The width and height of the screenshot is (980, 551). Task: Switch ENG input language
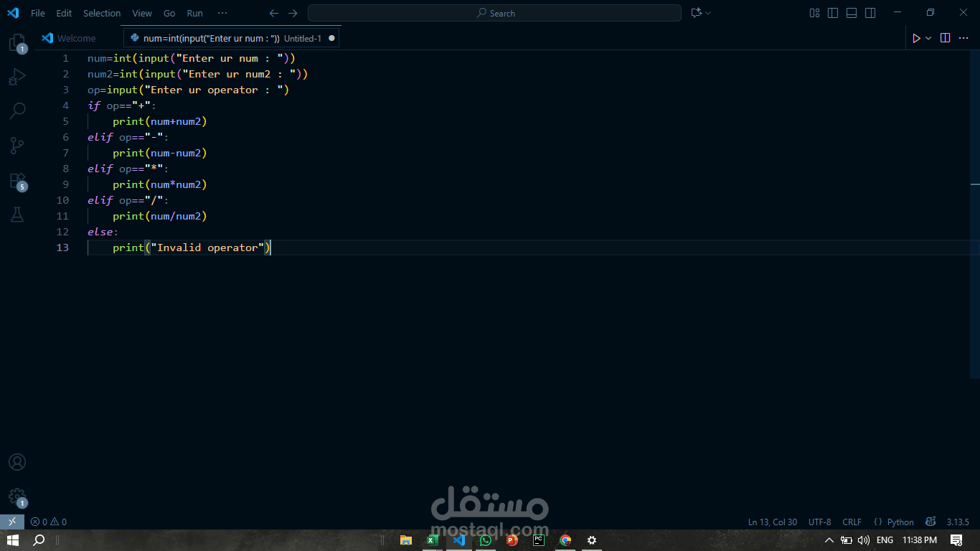click(x=885, y=540)
